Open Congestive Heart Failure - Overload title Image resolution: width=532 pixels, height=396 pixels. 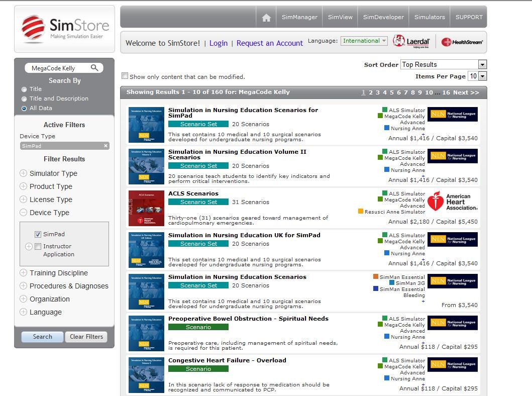click(x=227, y=360)
